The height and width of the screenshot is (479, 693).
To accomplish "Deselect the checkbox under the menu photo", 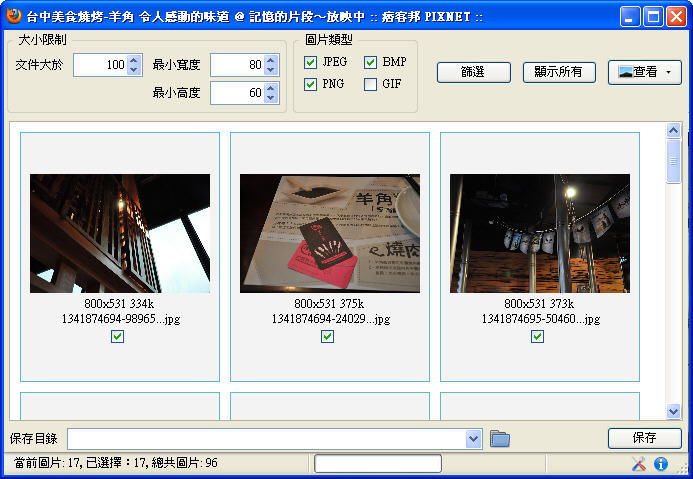I will 328,337.
